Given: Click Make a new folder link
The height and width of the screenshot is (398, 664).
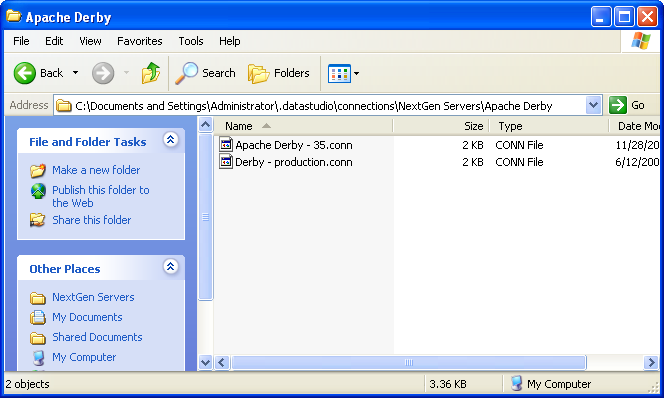Looking at the screenshot, I should click(96, 170).
